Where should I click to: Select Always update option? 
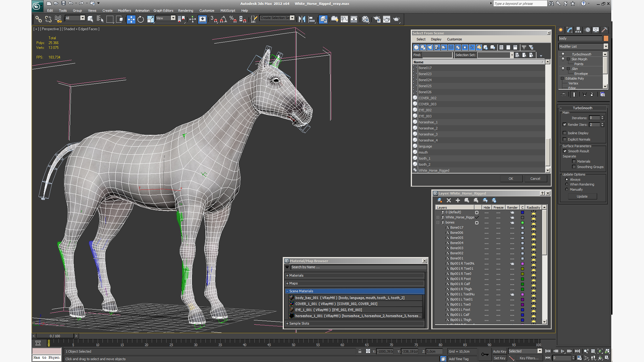[567, 179]
